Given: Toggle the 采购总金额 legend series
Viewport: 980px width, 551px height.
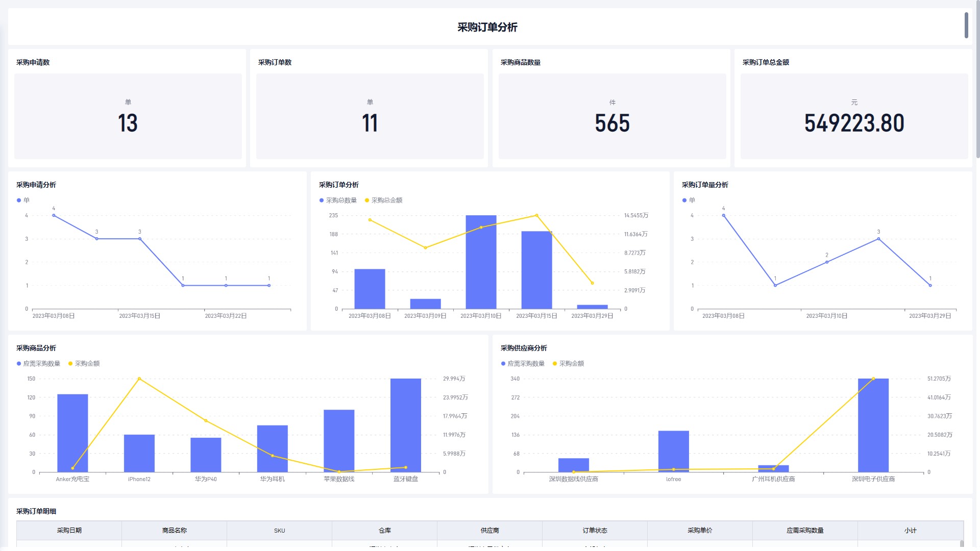Looking at the screenshot, I should point(383,201).
